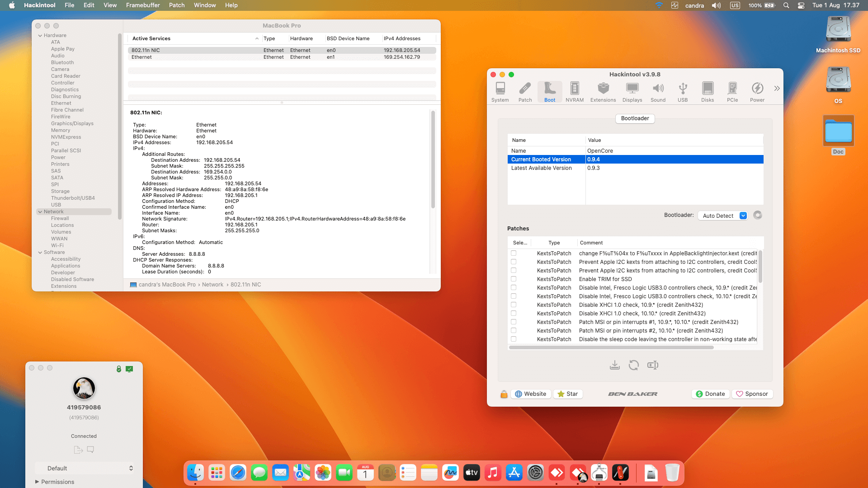Visit the Hackintool Website link

(530, 394)
